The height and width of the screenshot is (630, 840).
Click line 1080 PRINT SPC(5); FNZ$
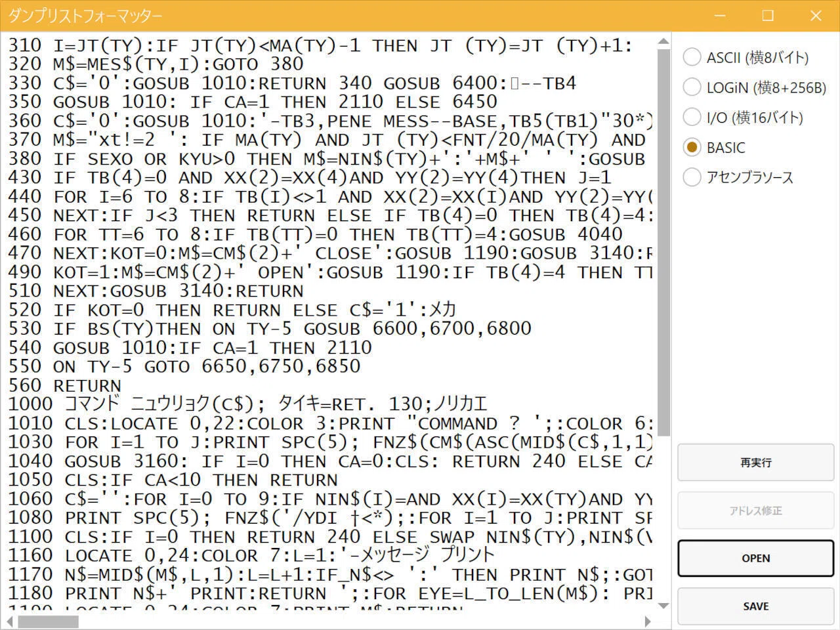330,518
